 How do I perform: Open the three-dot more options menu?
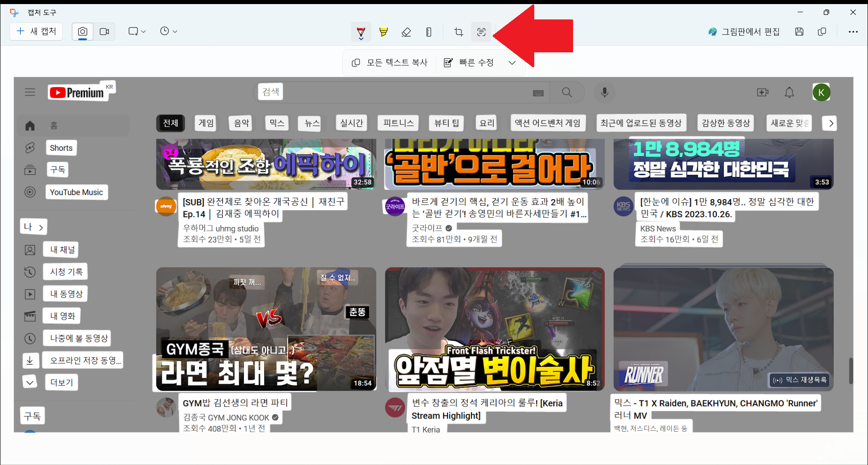pyautogui.click(x=853, y=32)
